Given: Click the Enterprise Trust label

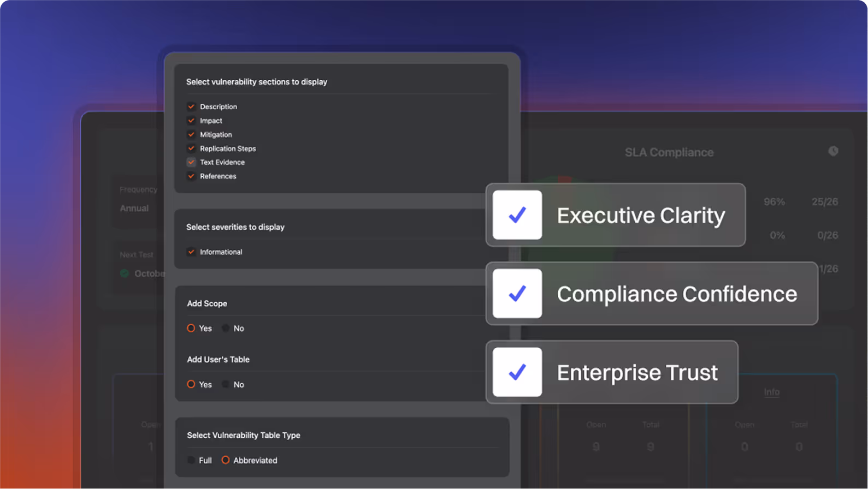Looking at the screenshot, I should 637,373.
